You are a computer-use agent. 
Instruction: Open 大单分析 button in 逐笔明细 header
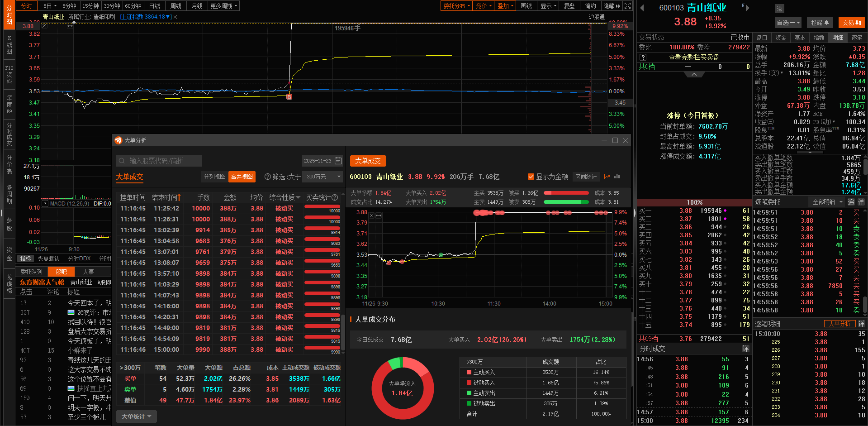tap(840, 324)
